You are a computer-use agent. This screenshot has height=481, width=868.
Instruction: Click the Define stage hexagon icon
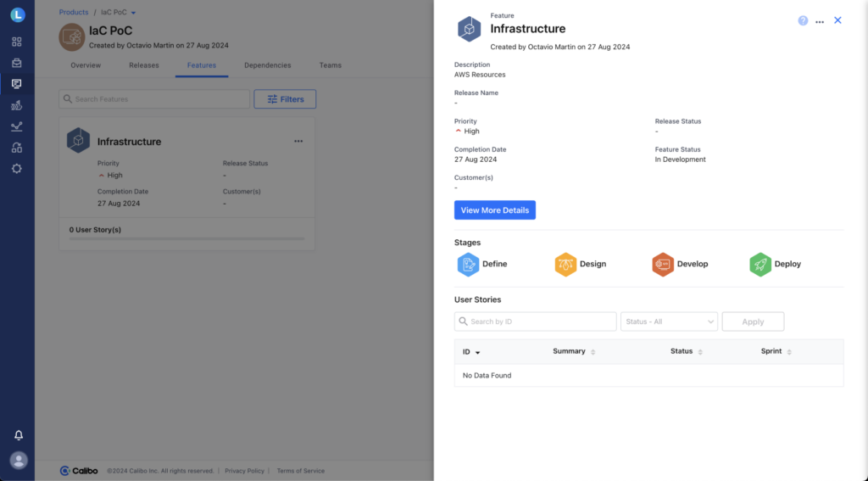point(468,265)
